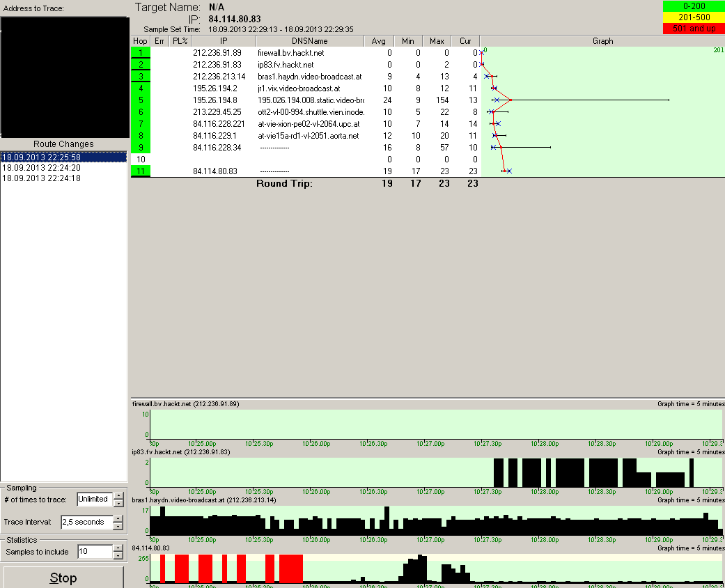This screenshot has height=588, width=725.
Task: Click the Stop trace button
Action: (x=63, y=578)
